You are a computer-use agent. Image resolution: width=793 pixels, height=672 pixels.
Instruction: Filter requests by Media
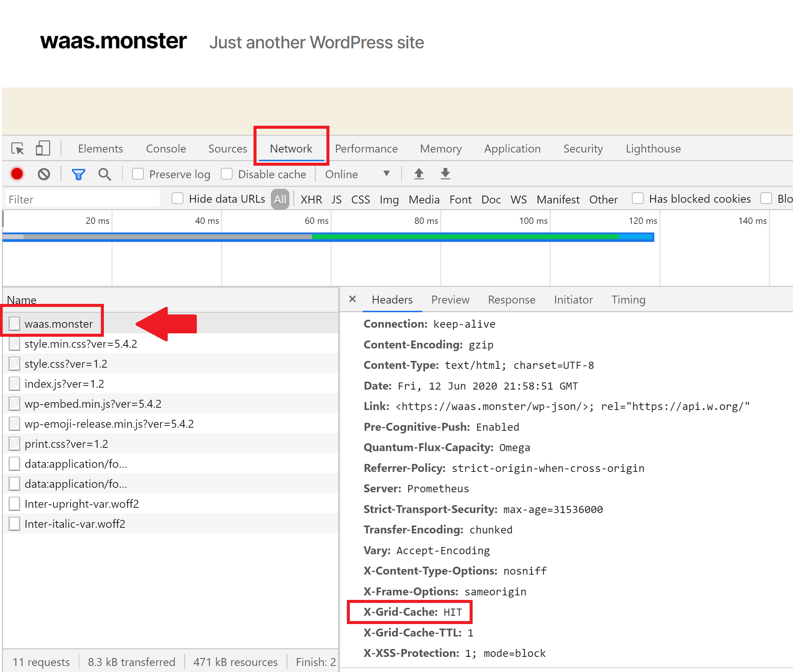(424, 199)
